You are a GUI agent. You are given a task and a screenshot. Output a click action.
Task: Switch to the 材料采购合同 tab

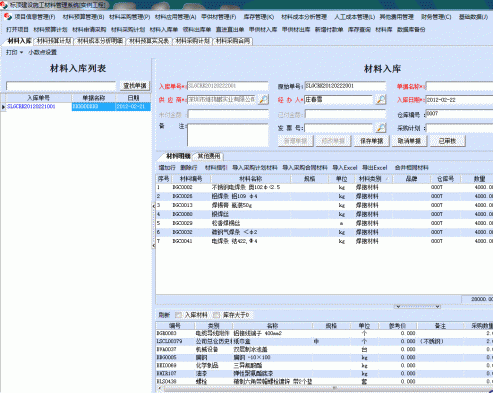click(233, 41)
